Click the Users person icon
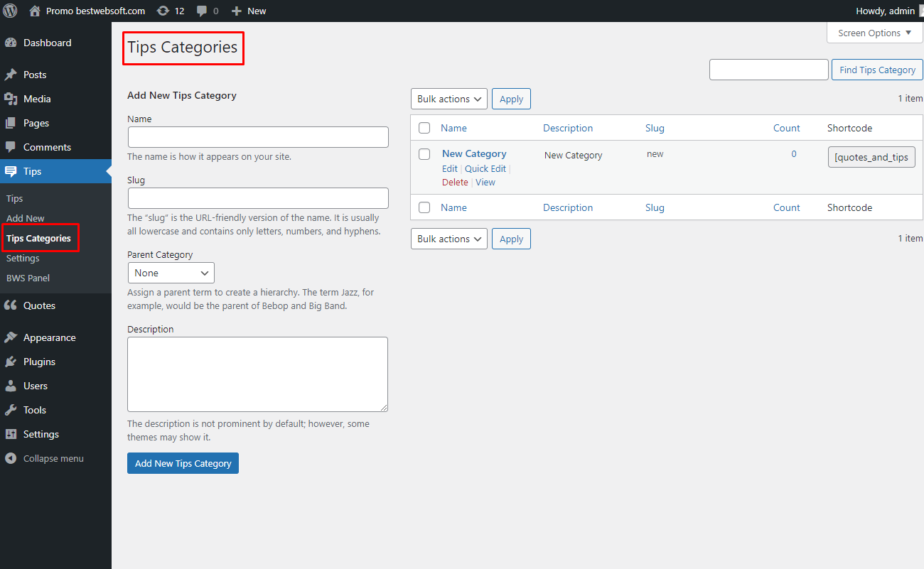Viewport: 924px width, 569px height. pyautogui.click(x=11, y=386)
